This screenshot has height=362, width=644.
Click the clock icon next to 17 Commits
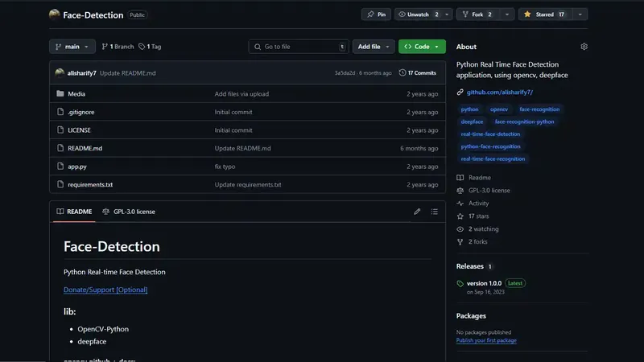tap(402, 72)
